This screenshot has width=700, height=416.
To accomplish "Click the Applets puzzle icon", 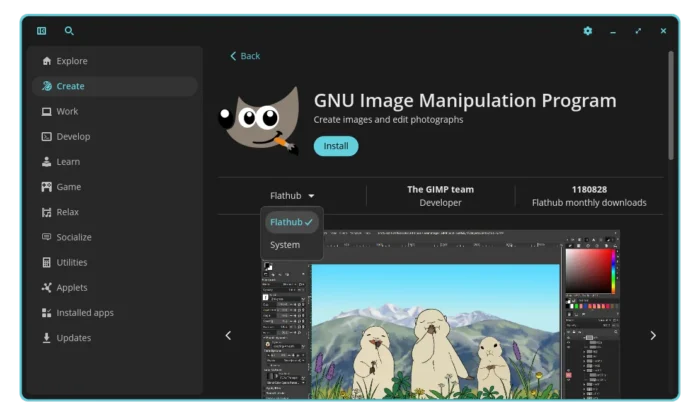I will 46,288.
